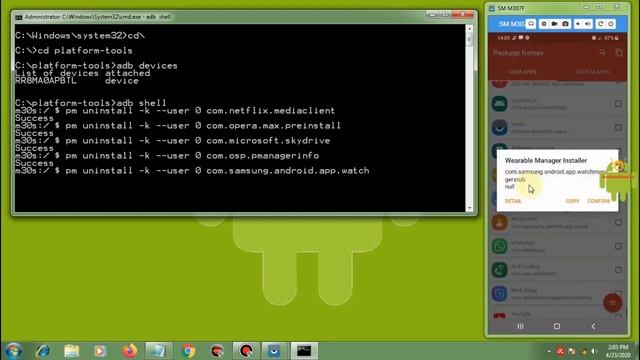
Task: Click the 'com.microsoft.skydrive' command text
Action: pyautogui.click(x=268, y=141)
